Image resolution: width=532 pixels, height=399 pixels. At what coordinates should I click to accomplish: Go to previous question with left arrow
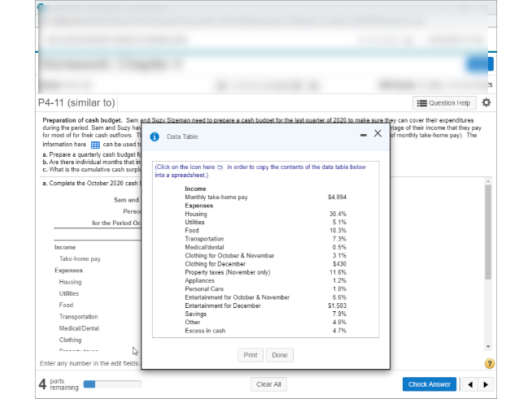pos(470,384)
